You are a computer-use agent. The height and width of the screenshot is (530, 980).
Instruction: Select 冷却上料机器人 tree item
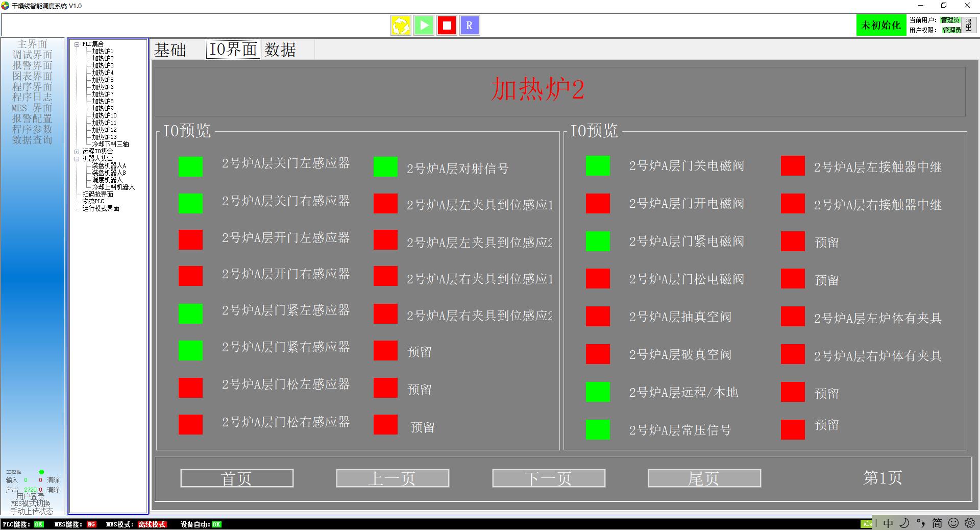tap(113, 187)
